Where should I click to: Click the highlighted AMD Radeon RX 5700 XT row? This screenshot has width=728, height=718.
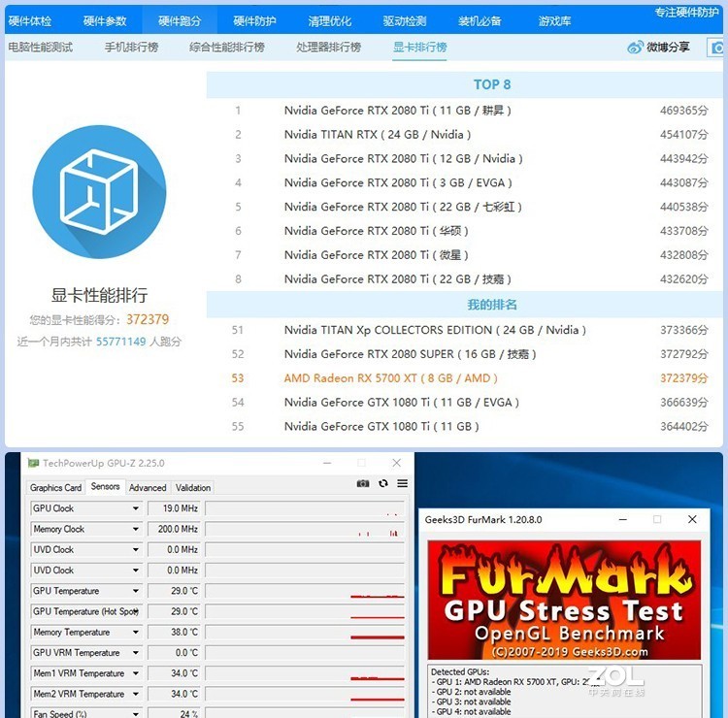[x=465, y=378]
